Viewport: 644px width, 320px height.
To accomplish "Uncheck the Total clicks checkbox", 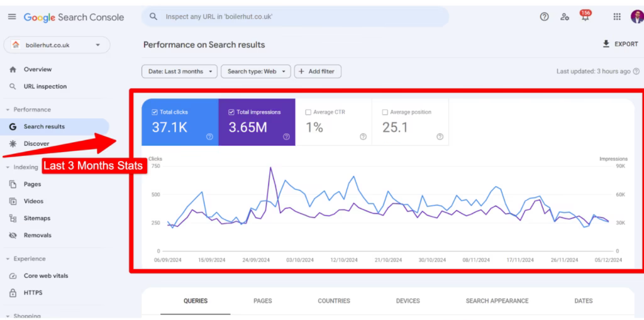I will pyautogui.click(x=155, y=112).
